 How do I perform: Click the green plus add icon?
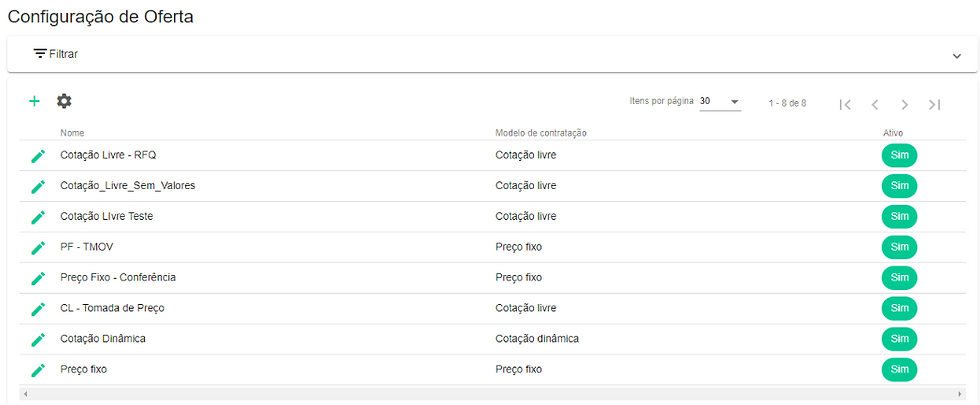(34, 101)
